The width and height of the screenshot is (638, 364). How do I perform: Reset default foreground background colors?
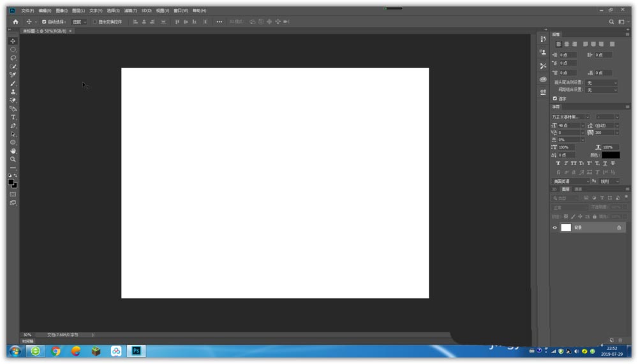10,175
